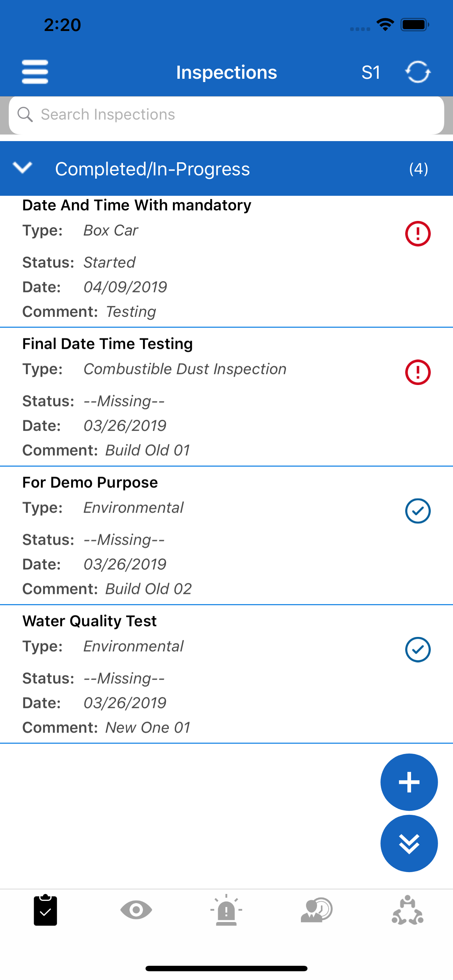Collapse the Completed/In-Progress section chevron
The width and height of the screenshot is (453, 980).
point(23,168)
